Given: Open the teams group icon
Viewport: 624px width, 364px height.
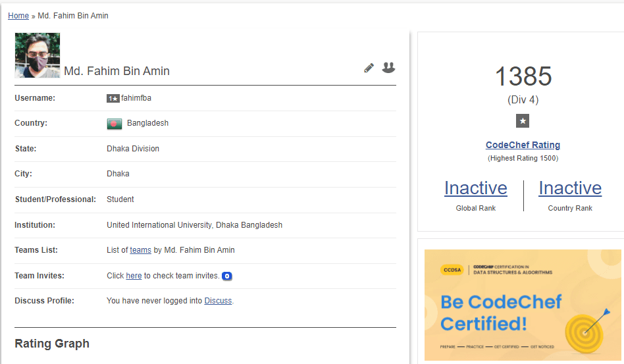Looking at the screenshot, I should pos(388,68).
